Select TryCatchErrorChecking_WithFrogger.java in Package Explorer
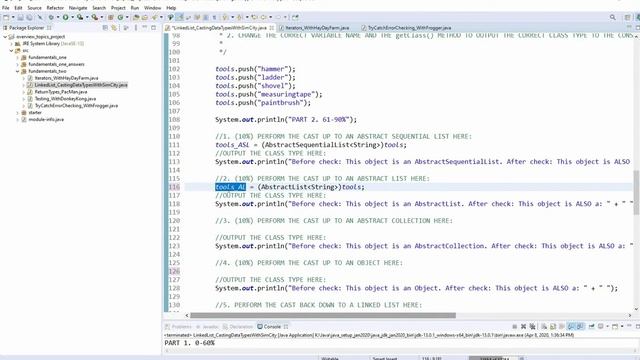 click(76, 106)
